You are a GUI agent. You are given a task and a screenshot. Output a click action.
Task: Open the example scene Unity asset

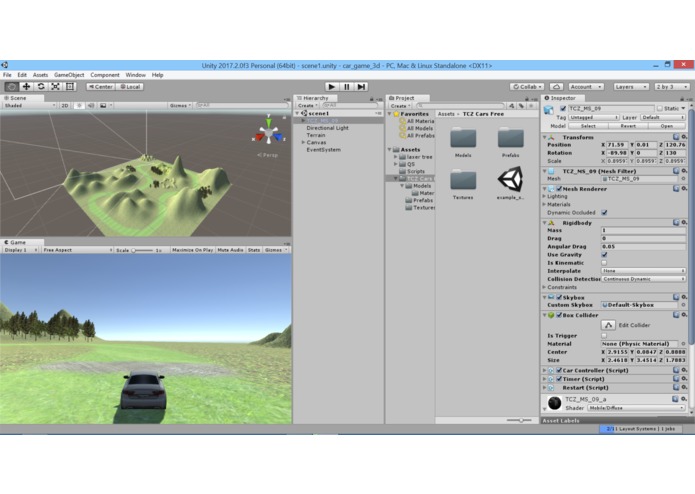tap(510, 179)
